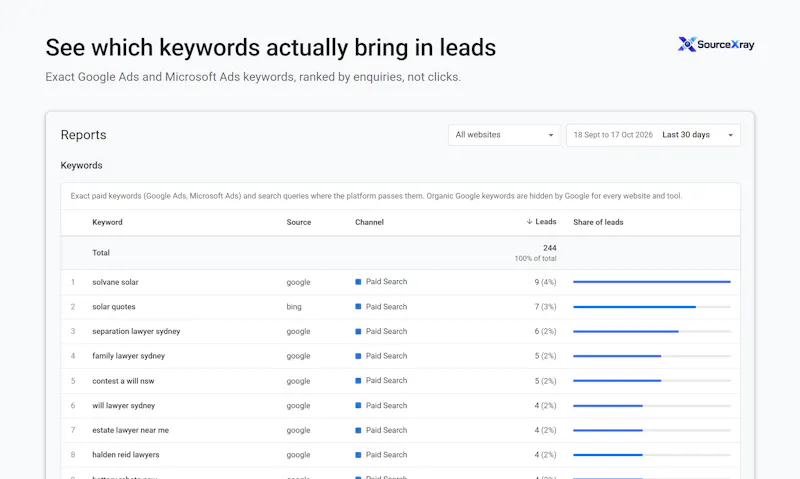Select the keyword 'family lawyer sydney'
Screen dimensions: 800x479
tap(129, 356)
